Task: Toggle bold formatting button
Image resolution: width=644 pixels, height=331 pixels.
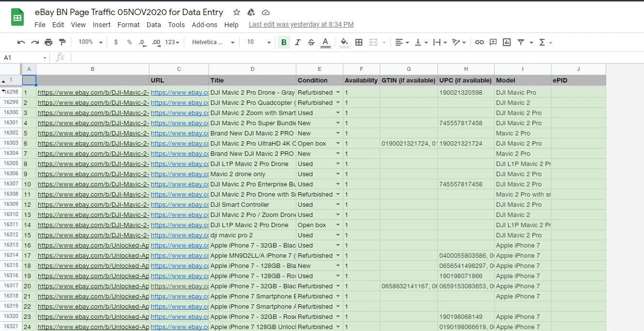Action: tap(284, 42)
